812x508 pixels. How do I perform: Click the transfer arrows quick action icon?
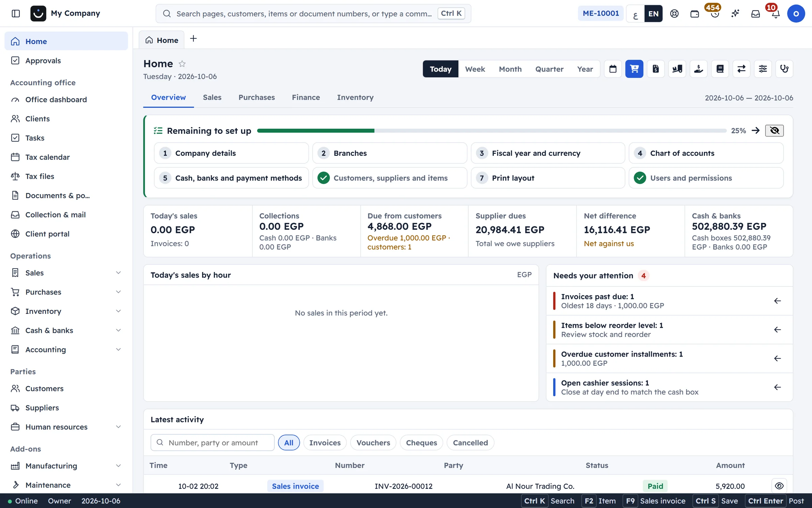pos(741,69)
